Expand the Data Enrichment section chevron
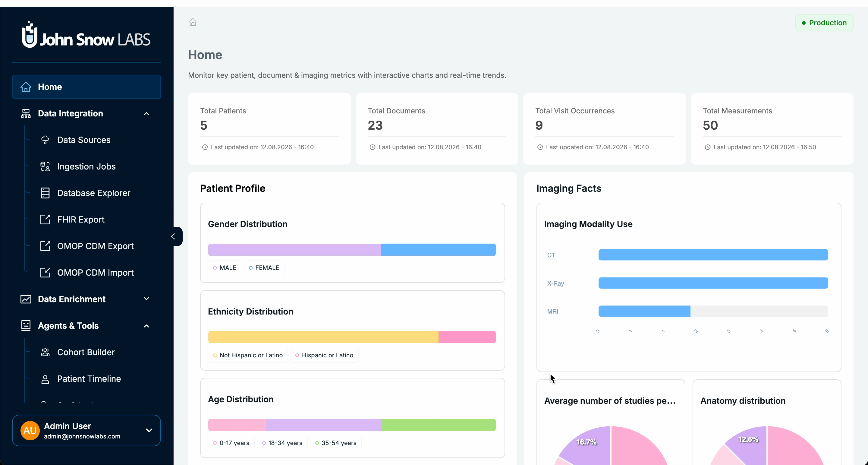 [x=146, y=299]
